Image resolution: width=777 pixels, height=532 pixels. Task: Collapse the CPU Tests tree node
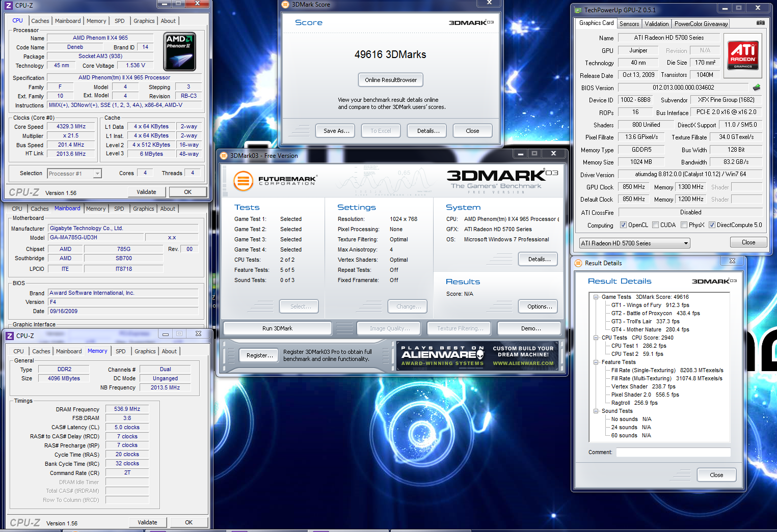pos(596,338)
